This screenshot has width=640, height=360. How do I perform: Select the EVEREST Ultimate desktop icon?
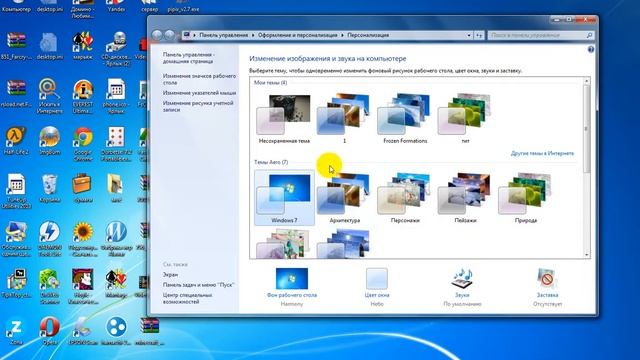click(83, 96)
